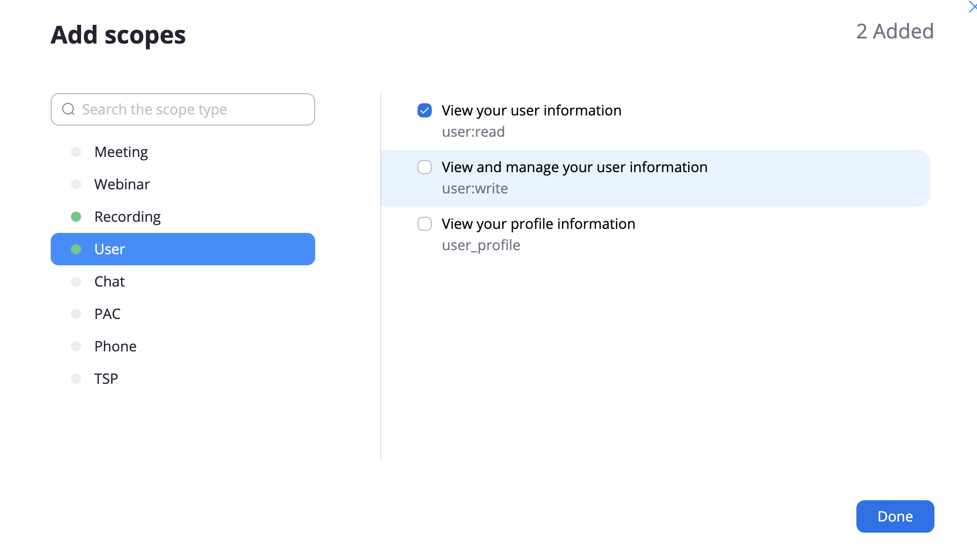Click the gray dot beside Webinar
The width and height of the screenshot is (977, 560).
[x=76, y=184]
